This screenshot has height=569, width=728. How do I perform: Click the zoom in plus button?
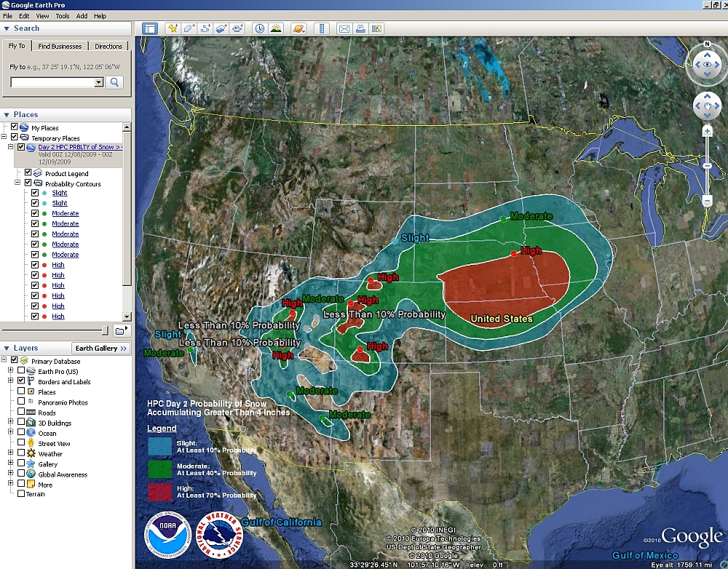coord(707,132)
